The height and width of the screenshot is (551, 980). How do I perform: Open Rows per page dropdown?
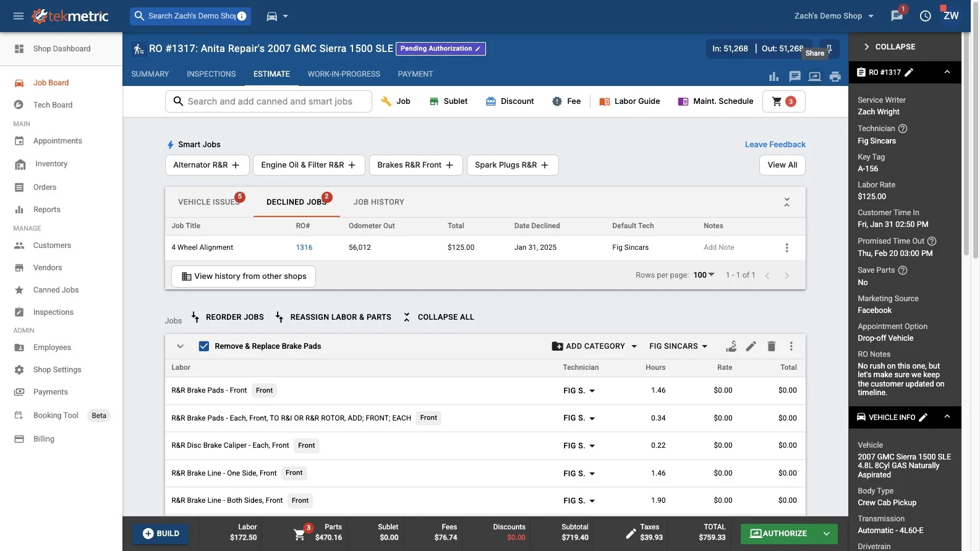[x=704, y=275]
